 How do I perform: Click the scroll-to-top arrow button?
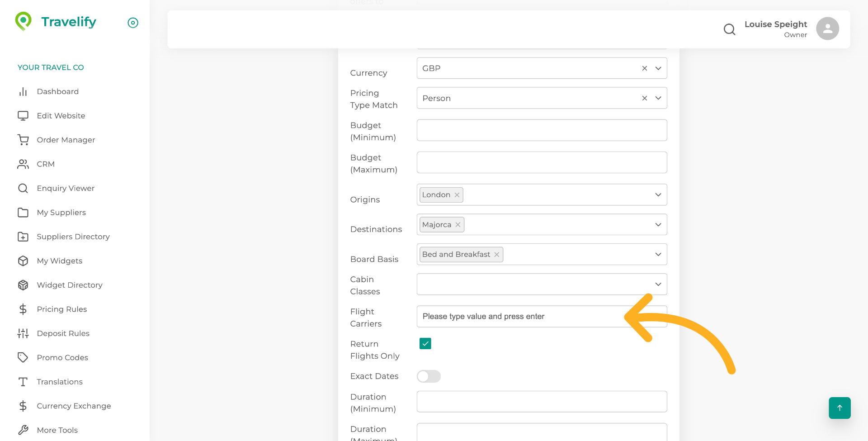(x=840, y=408)
